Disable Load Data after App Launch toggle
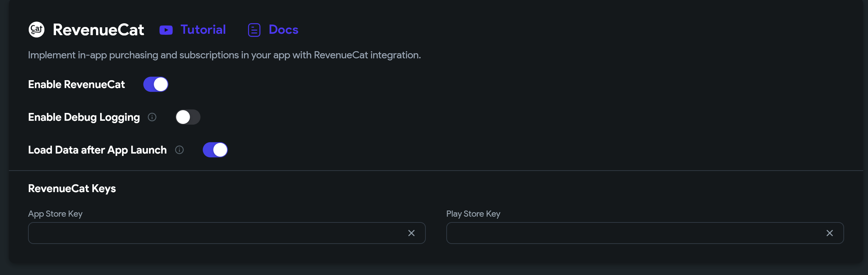The image size is (868, 275). pyautogui.click(x=215, y=150)
